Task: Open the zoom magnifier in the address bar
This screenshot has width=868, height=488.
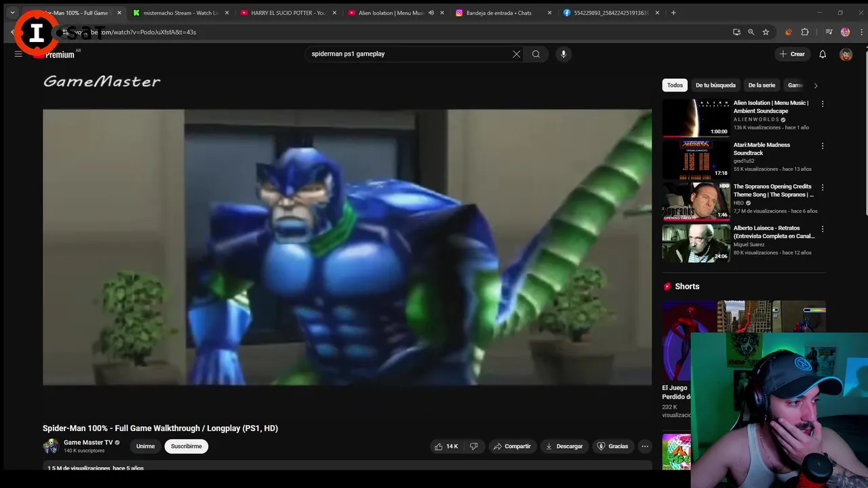Action: (751, 32)
